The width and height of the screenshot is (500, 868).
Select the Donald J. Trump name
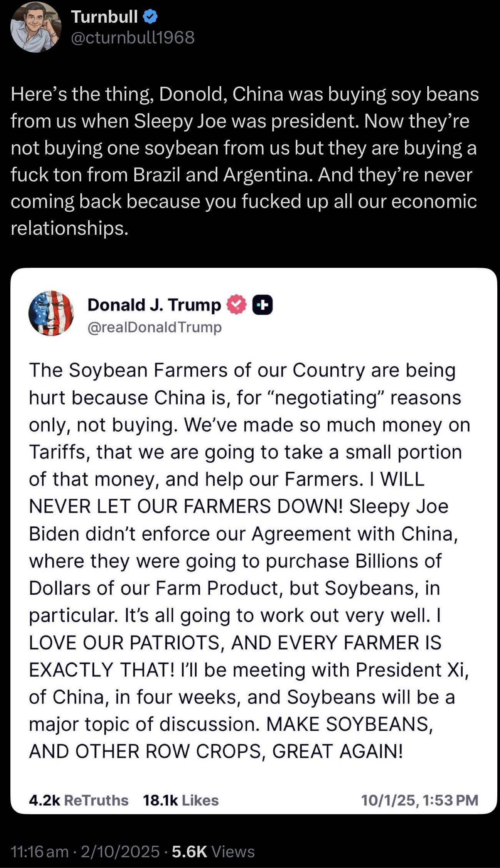pos(154,305)
